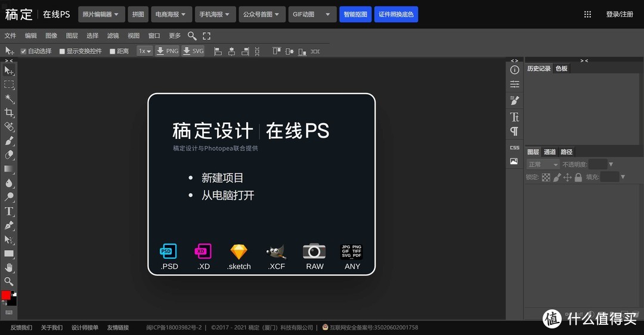Select the Pen tool
This screenshot has height=335, width=644.
click(x=8, y=225)
